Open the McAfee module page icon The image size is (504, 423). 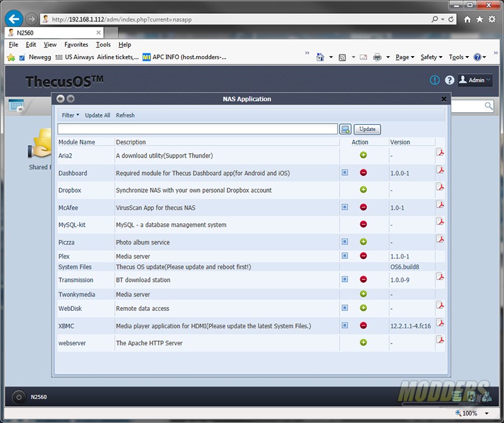tap(345, 207)
